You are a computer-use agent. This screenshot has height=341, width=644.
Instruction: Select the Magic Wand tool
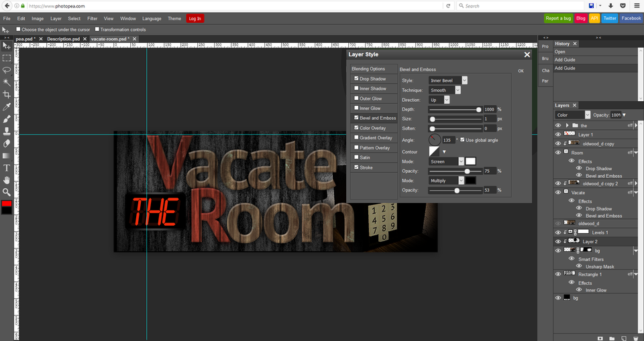pyautogui.click(x=7, y=82)
